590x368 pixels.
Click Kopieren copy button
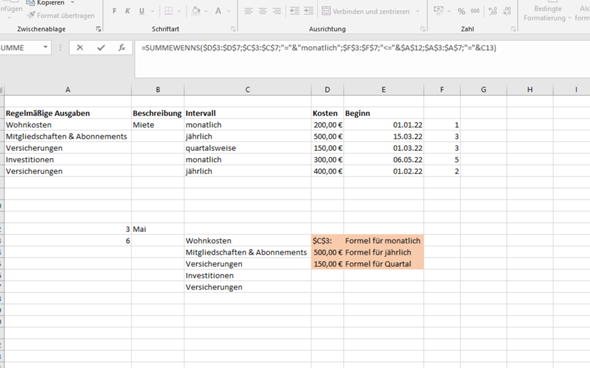[46, 3]
